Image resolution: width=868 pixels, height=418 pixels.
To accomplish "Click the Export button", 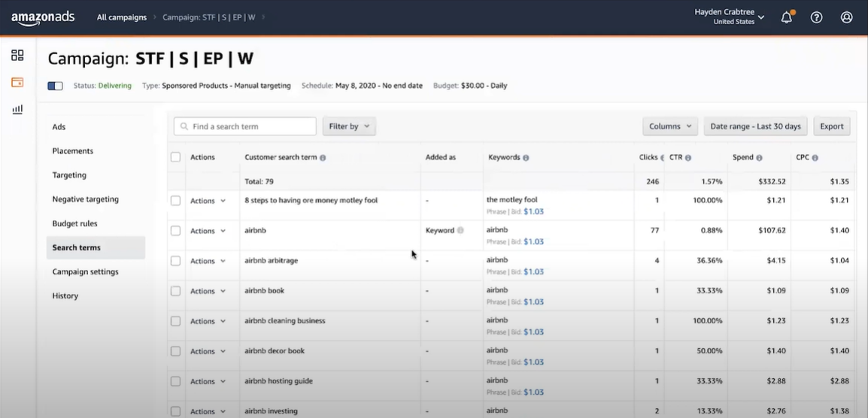I will point(831,126).
